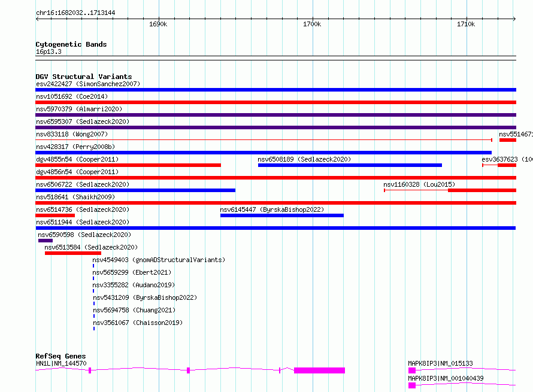Click the nsv5659299 (Ebert2021) label
The width and height of the screenshot is (533, 392).
(132, 272)
